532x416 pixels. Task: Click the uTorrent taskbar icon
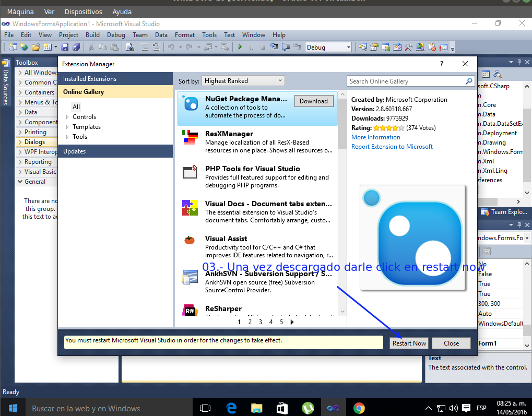tap(308, 408)
